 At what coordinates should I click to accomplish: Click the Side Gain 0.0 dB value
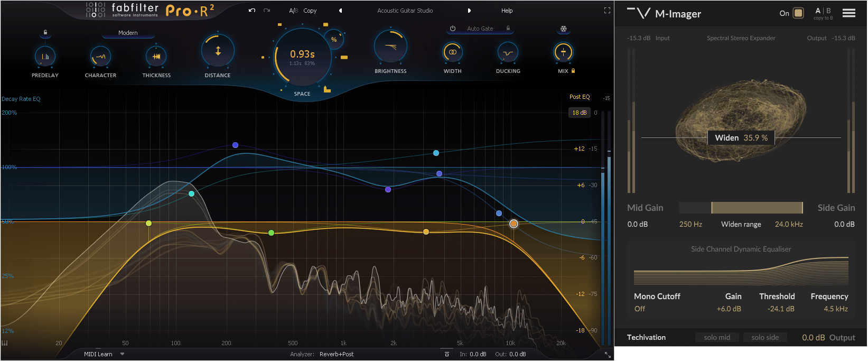click(x=844, y=224)
